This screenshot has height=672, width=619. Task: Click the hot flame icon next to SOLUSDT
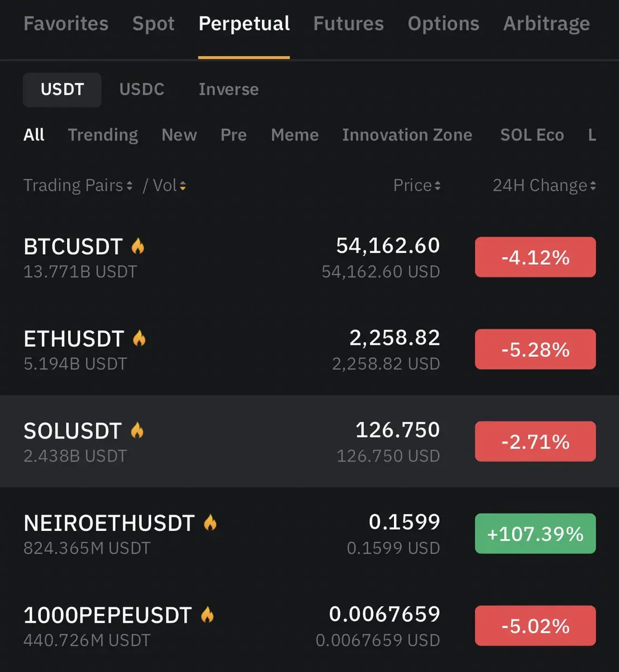click(137, 430)
